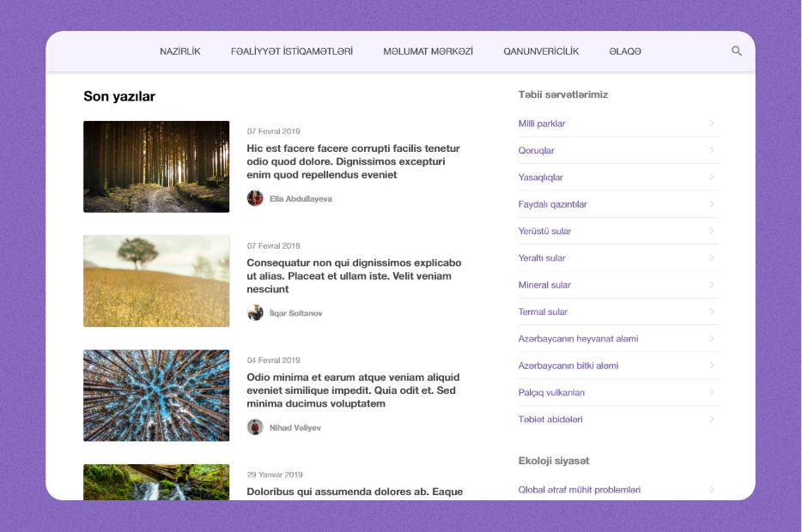Open the yellow field tree thumbnail
This screenshot has width=802, height=532.
[156, 281]
